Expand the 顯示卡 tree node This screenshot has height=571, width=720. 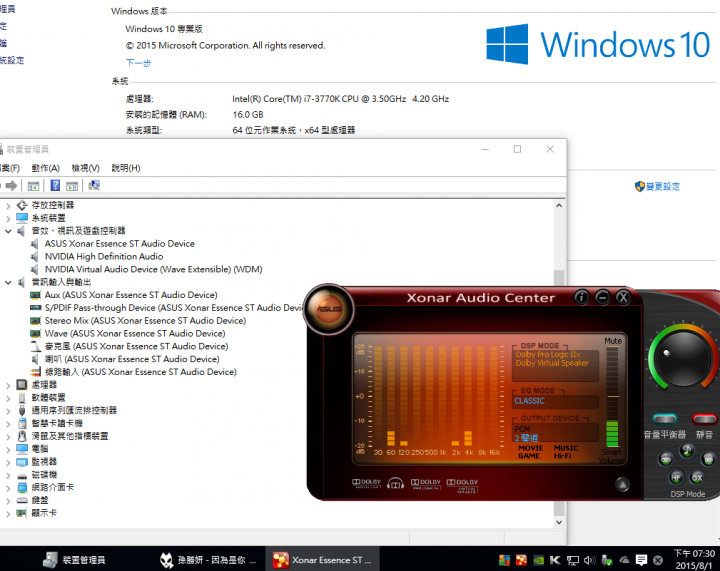[x=8, y=514]
